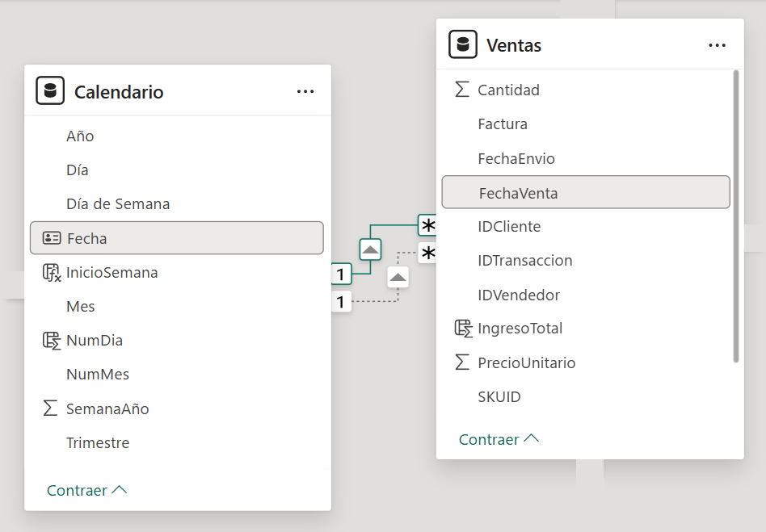
Task: Select the FechaEnvio field in Ventas
Action: click(x=516, y=158)
